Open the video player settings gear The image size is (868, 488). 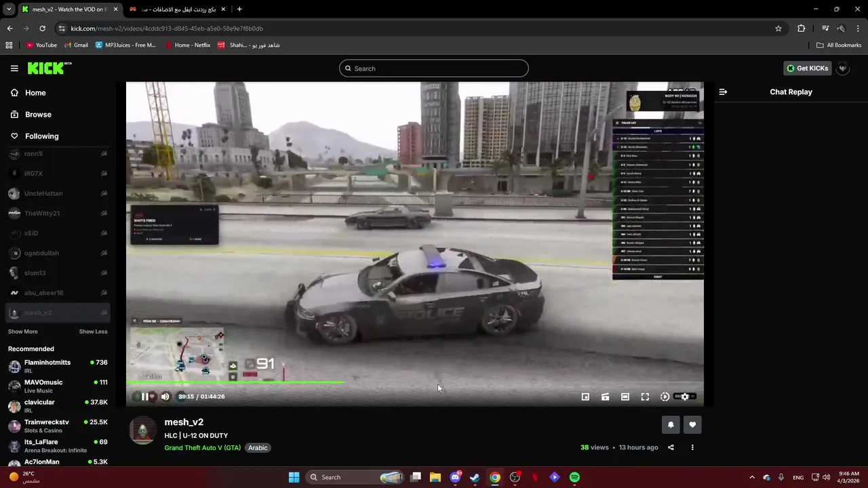click(x=685, y=396)
